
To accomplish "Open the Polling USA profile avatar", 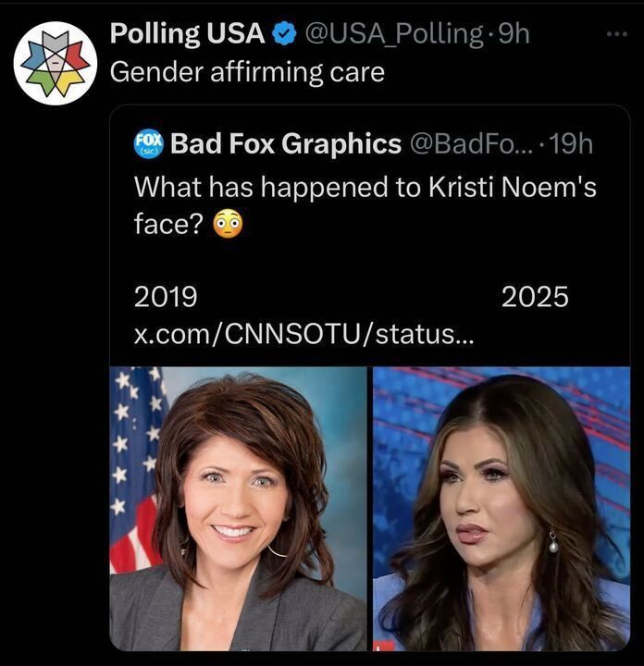I will [56, 63].
